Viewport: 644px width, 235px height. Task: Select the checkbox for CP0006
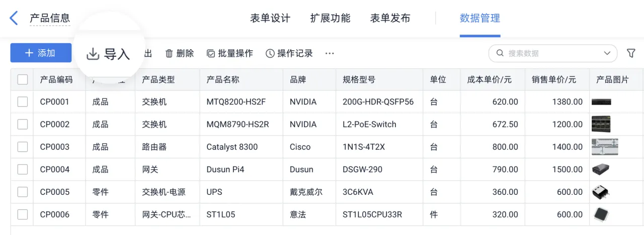[x=23, y=214]
